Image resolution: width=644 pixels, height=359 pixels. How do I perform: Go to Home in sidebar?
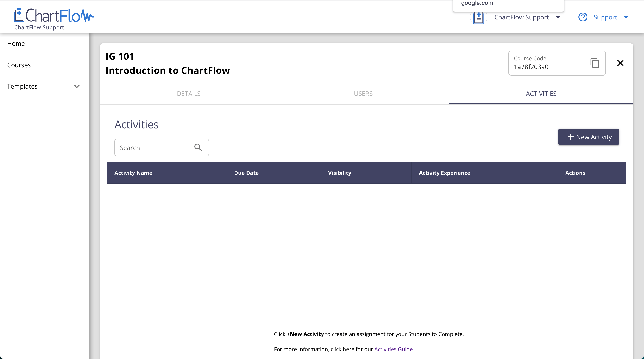pyautogui.click(x=16, y=44)
